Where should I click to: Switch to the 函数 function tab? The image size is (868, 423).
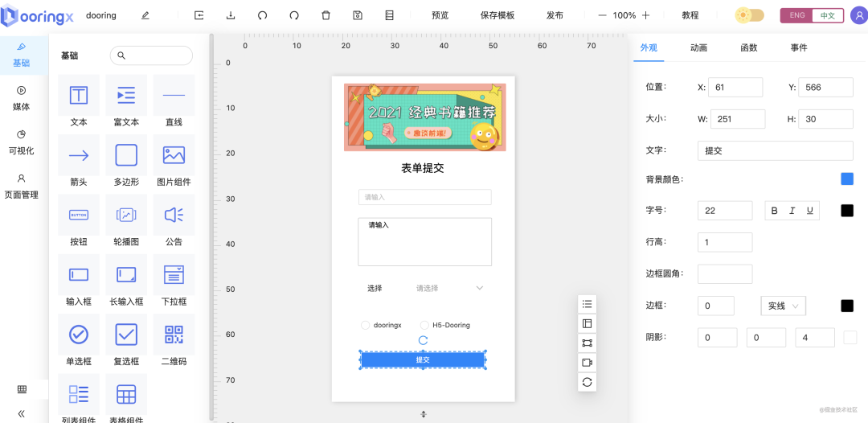[x=748, y=47]
